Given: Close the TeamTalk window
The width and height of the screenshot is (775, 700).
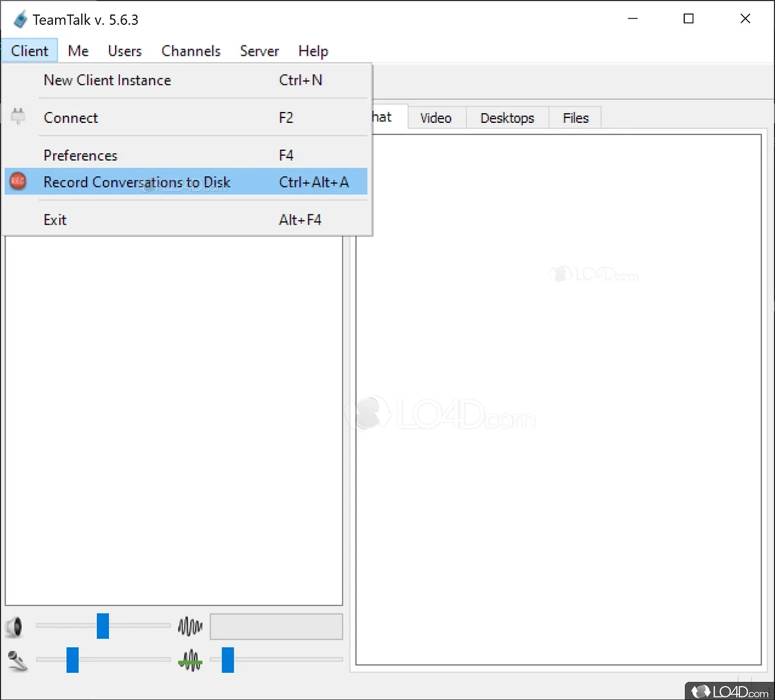Looking at the screenshot, I should tap(745, 19).
